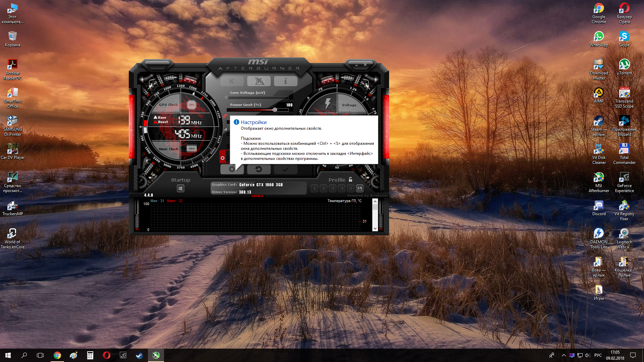
Task: Click the GeForce GTX 1060 3GB card name
Action: tap(261, 185)
